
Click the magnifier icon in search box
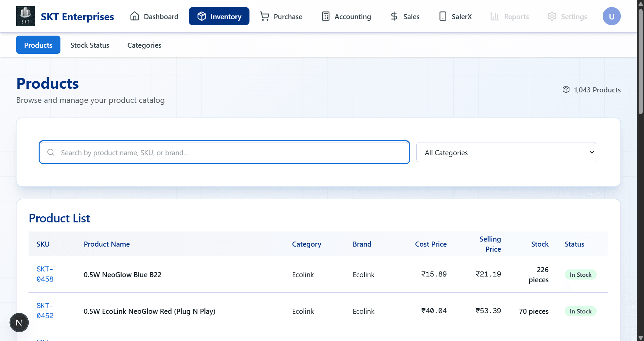(x=51, y=153)
